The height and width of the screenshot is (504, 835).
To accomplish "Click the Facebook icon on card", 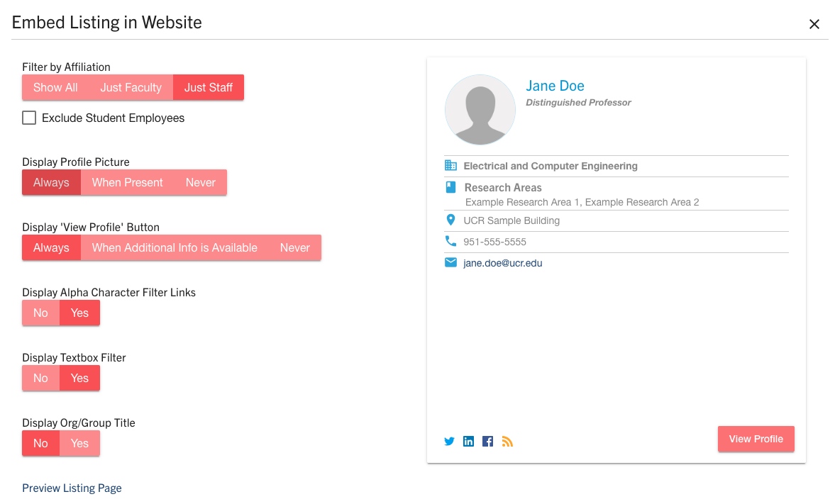I will [487, 442].
